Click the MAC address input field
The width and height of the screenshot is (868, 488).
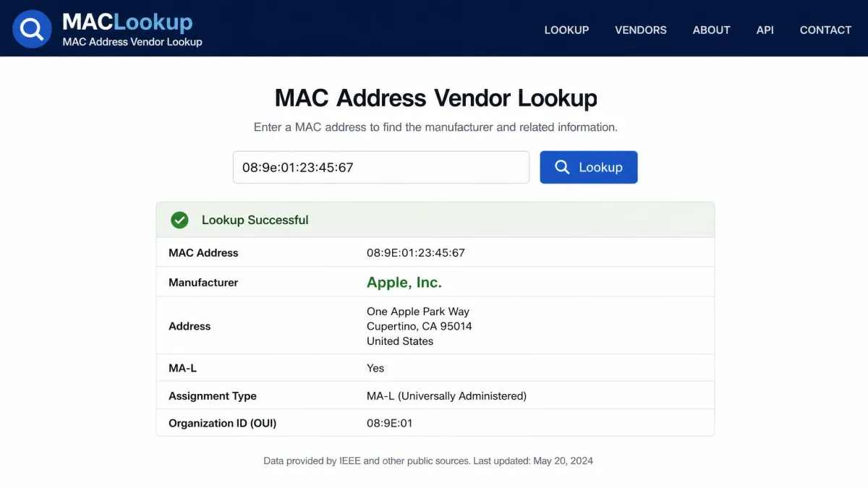[381, 167]
